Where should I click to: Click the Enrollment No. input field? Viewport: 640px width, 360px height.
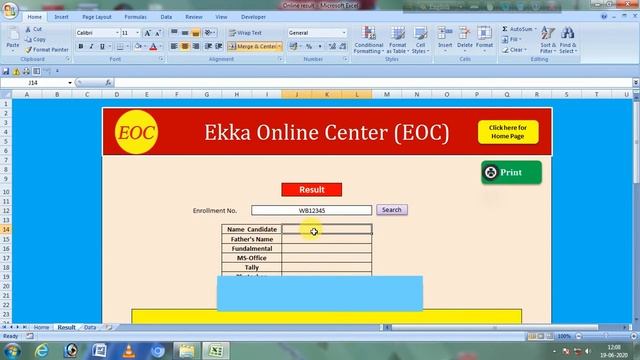pos(311,210)
